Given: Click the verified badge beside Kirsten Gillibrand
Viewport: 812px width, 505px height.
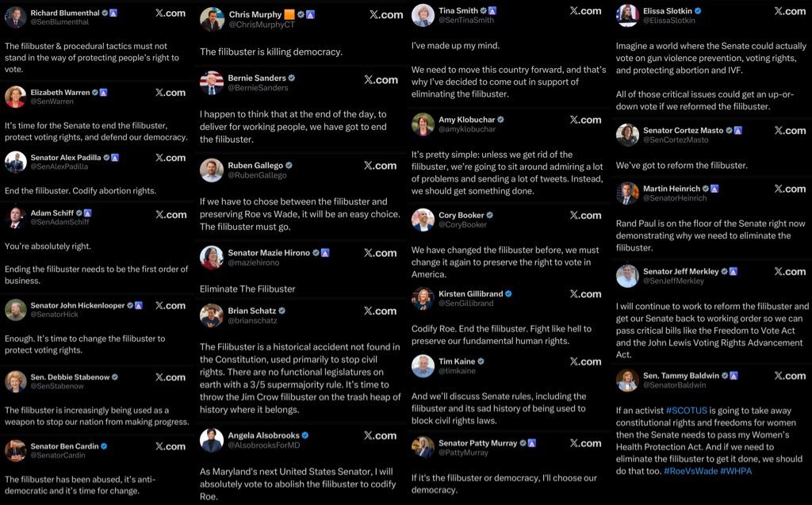Looking at the screenshot, I should pyautogui.click(x=508, y=293).
